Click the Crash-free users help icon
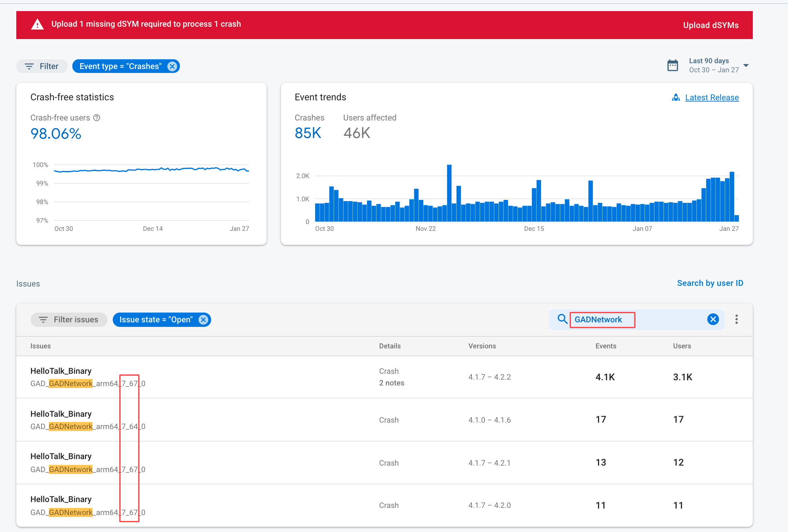The image size is (788, 532). [x=97, y=118]
